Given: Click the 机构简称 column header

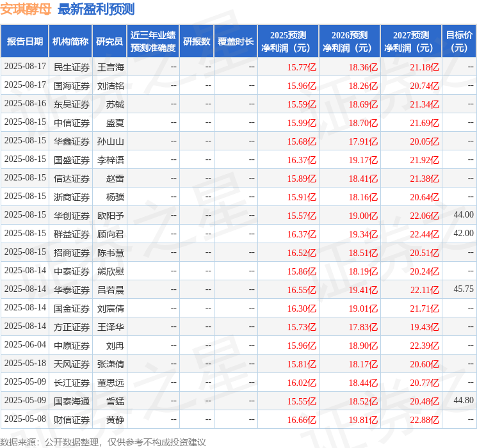Looking at the screenshot, I should coord(70,42).
